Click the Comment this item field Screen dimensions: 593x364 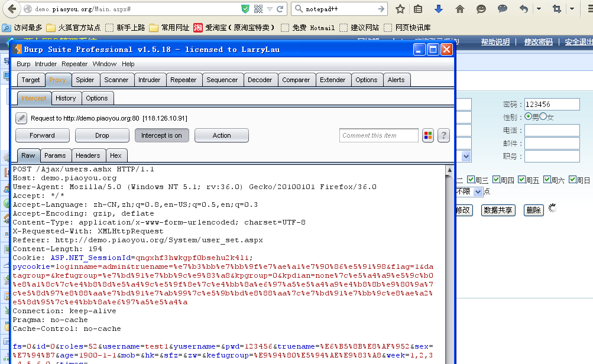378,135
